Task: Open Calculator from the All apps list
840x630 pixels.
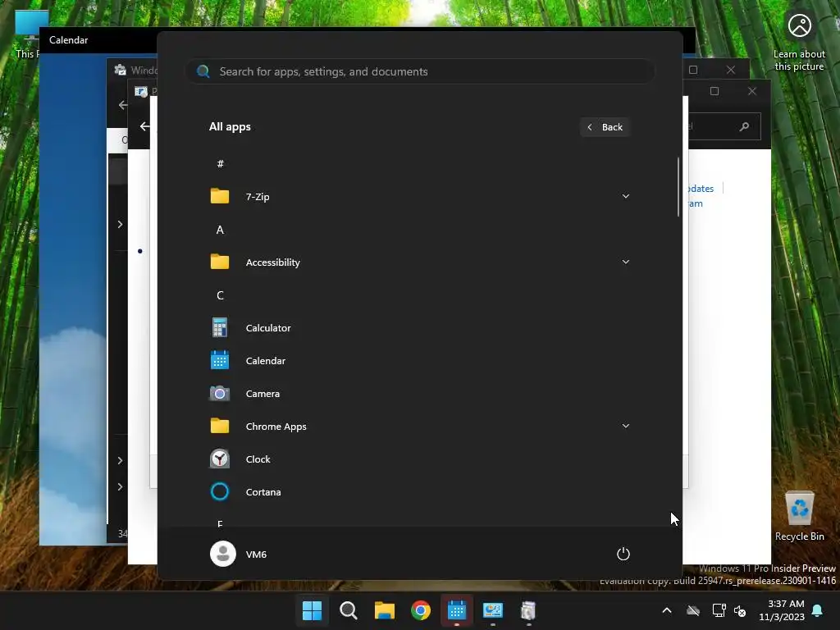Action: [x=419, y=328]
